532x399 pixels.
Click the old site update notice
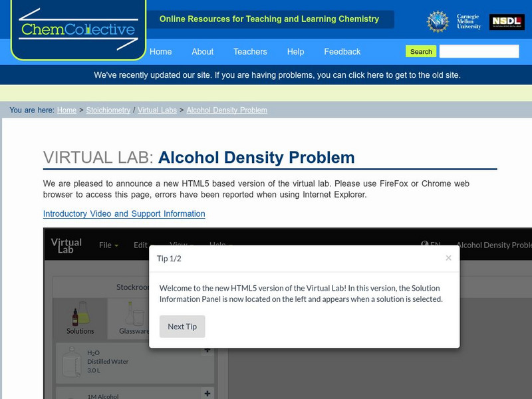click(277, 75)
